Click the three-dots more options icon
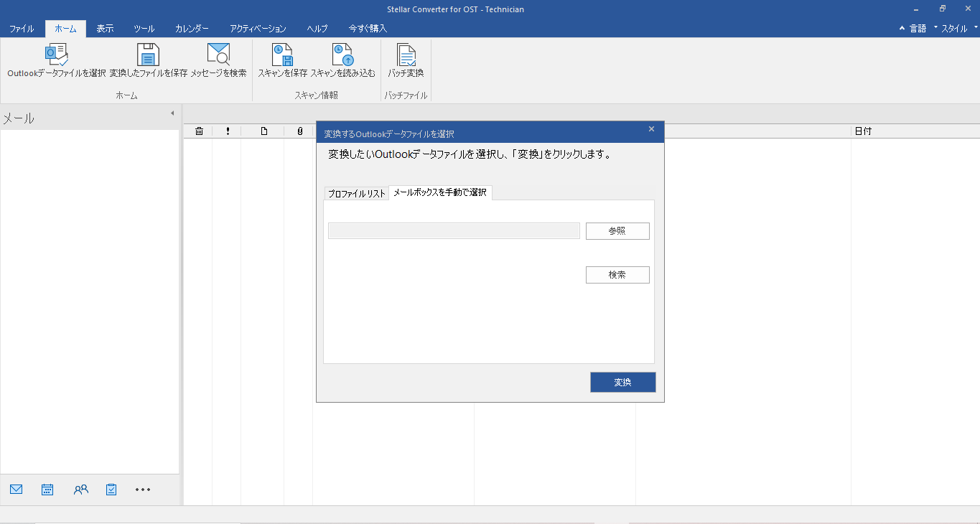The width and height of the screenshot is (980, 524). 143,490
